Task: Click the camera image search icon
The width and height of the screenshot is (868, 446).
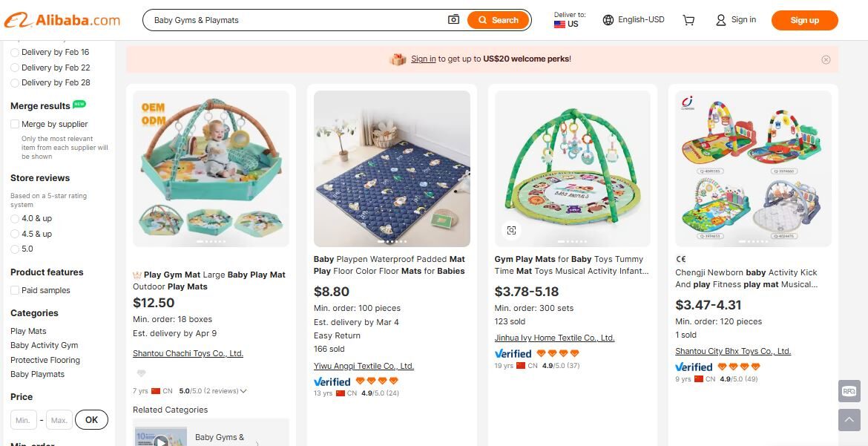Action: point(454,20)
